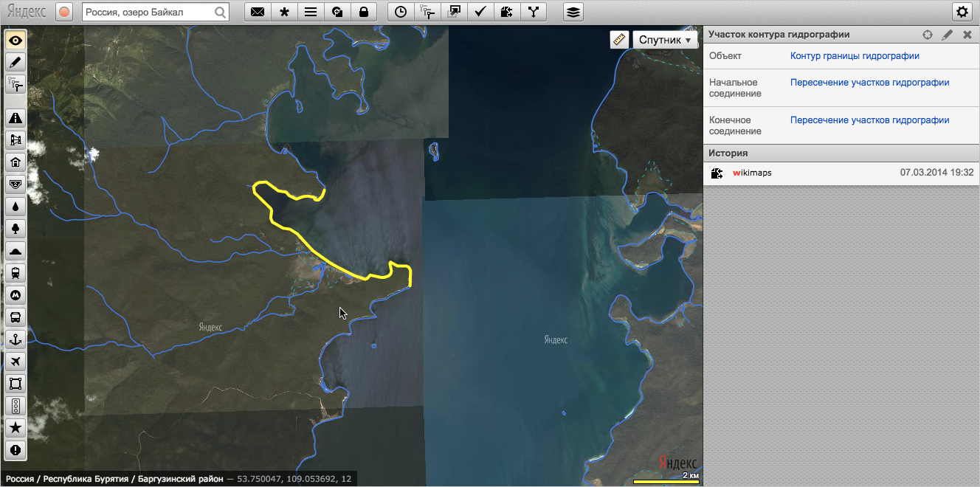The width and height of the screenshot is (980, 487).
Task: Select the house building tool
Action: pyautogui.click(x=15, y=162)
